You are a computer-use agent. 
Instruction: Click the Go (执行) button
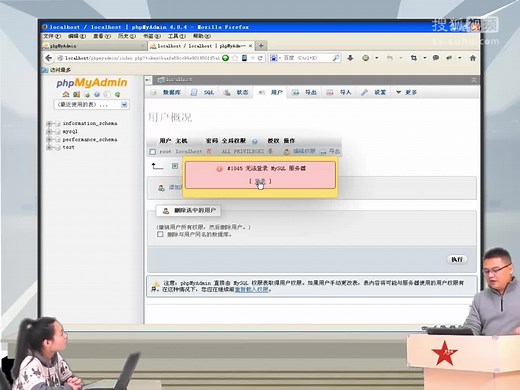[x=457, y=259]
